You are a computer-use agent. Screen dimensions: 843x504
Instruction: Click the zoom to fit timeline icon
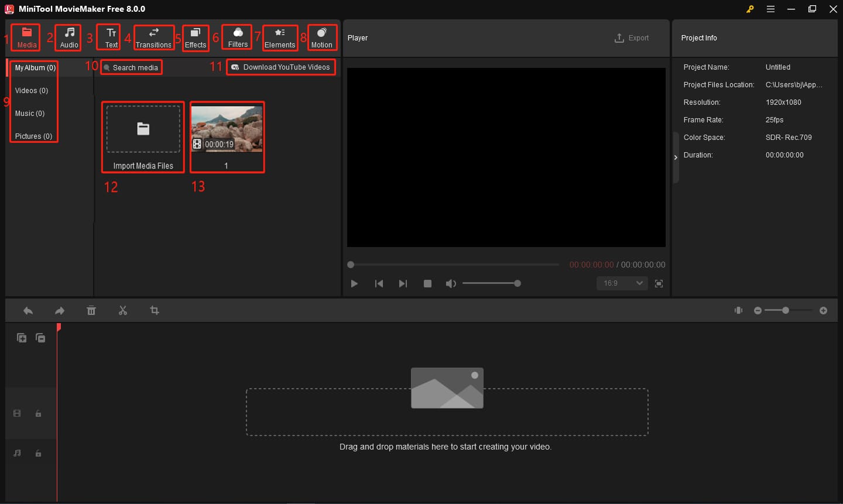[739, 310]
